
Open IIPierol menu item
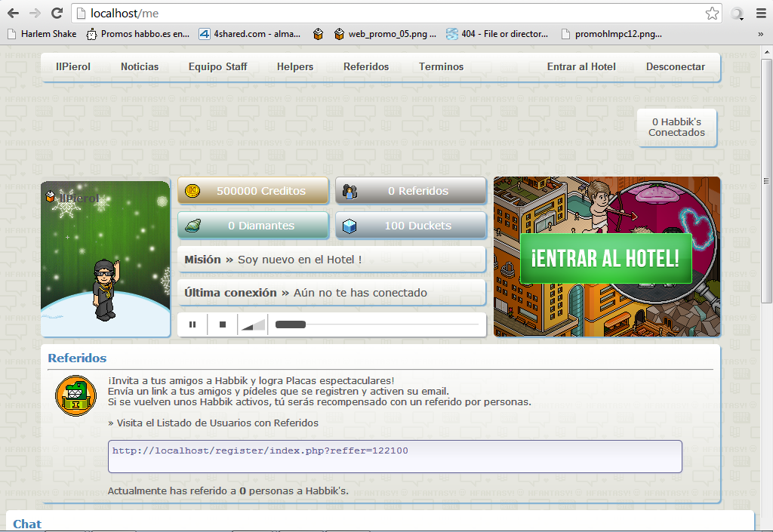73,66
